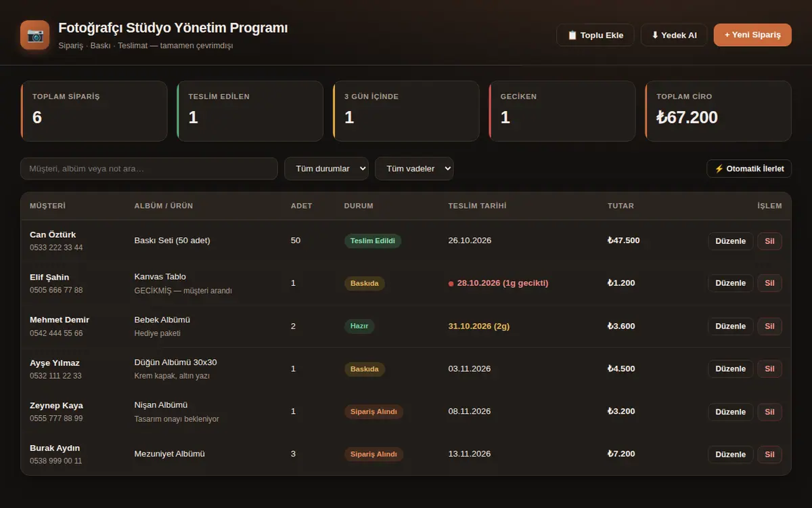Screen dimensions: 812x508
Task: Edit Can Öztürk's order with Düzenle
Action: (x=730, y=241)
